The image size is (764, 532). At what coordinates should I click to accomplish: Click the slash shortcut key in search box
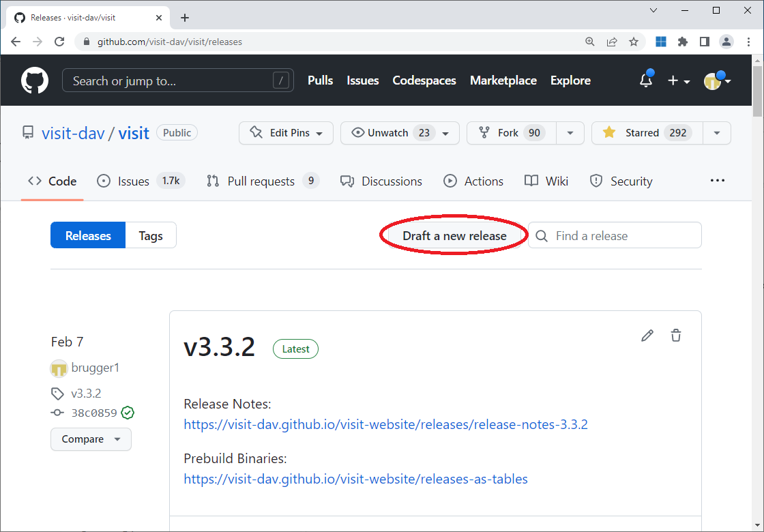[x=280, y=80]
